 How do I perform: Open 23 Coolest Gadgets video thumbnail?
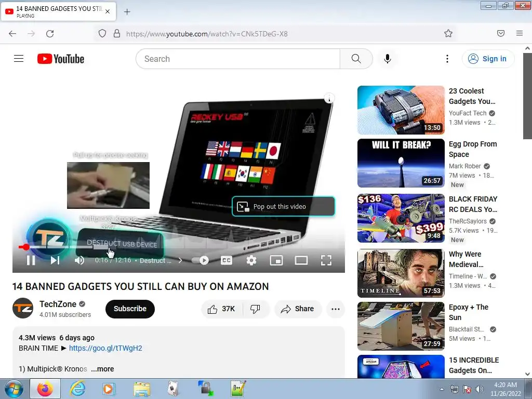pyautogui.click(x=401, y=110)
